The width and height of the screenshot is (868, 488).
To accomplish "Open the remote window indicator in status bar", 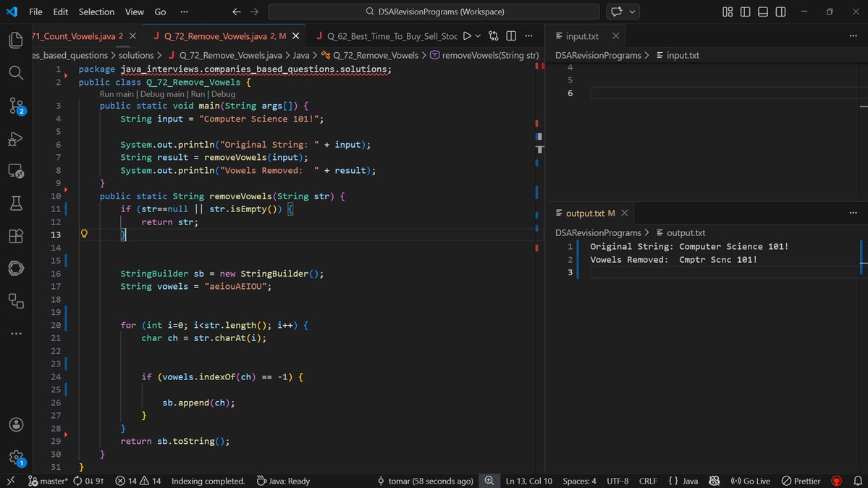I will (x=11, y=481).
